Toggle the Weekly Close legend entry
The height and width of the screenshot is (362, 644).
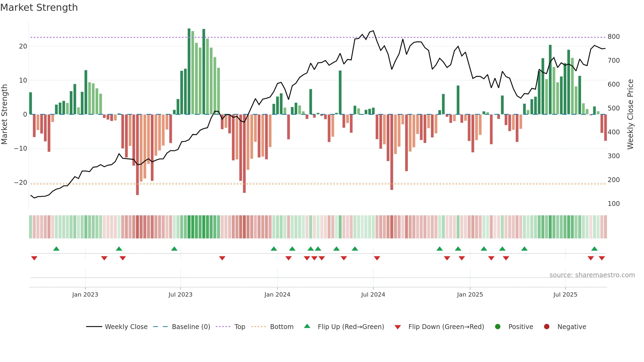[x=117, y=327]
